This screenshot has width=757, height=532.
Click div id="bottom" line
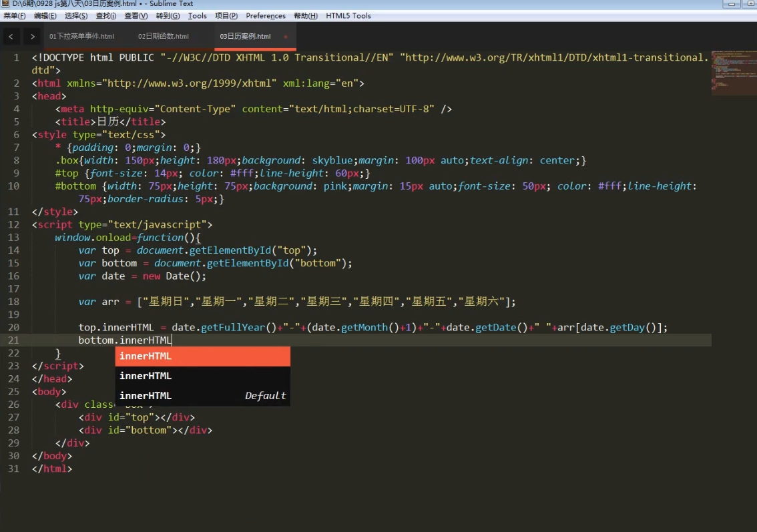pos(146,430)
